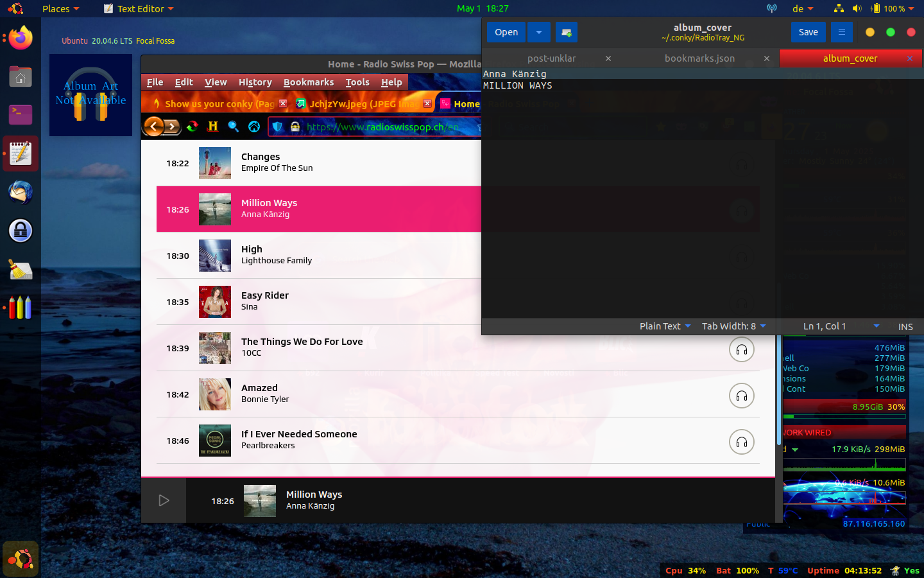This screenshot has height=578, width=924.
Task: Open the Easy Rider album cover thumbnail
Action: click(x=215, y=302)
